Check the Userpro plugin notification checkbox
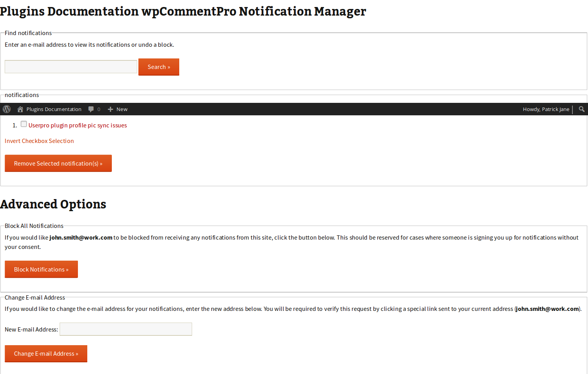588x374 pixels. coord(24,123)
